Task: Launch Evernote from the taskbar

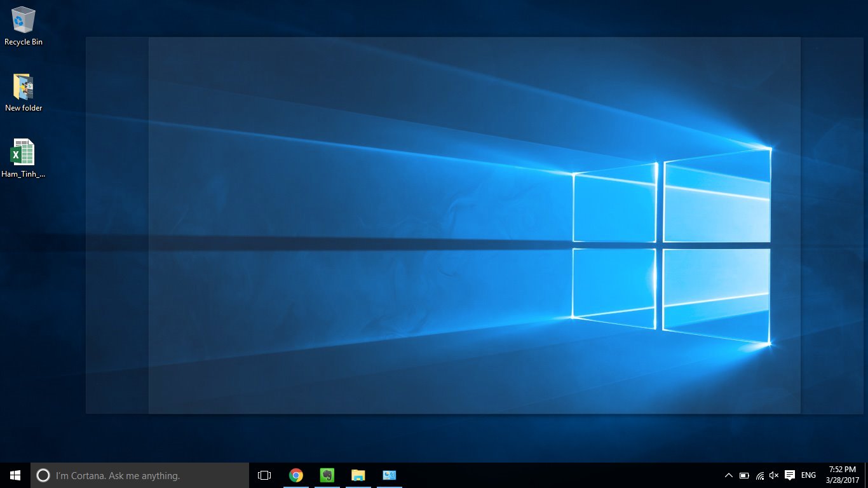Action: tap(327, 475)
